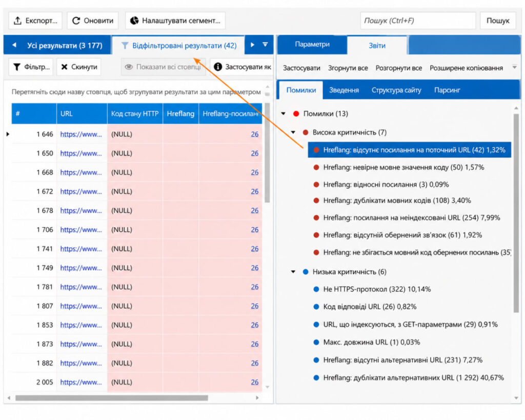Click scroll-down arrow in reports panel
The image size is (525, 420).
pos(516,398)
